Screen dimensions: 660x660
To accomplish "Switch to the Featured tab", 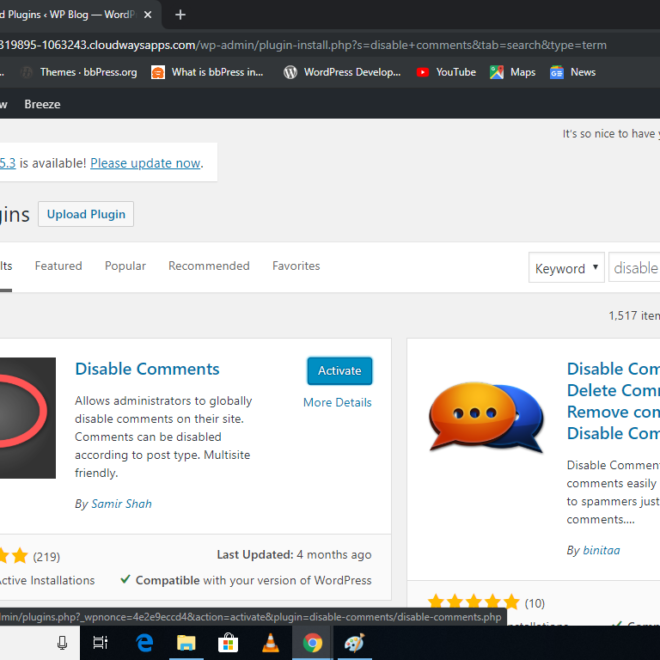I will tap(59, 266).
